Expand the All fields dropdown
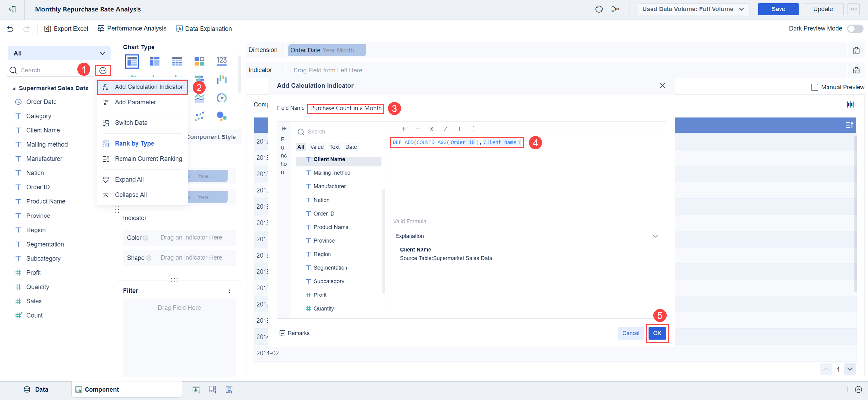The height and width of the screenshot is (400, 868). [x=59, y=53]
